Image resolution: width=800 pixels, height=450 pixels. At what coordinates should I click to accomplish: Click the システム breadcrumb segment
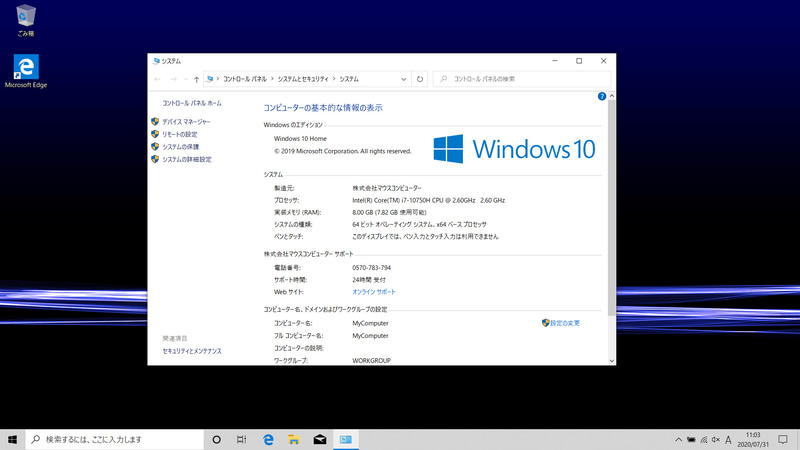(x=349, y=79)
